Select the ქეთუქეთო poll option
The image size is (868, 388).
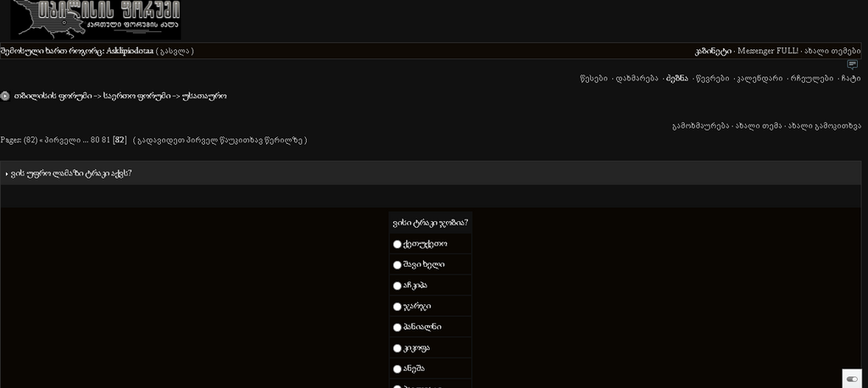click(397, 244)
